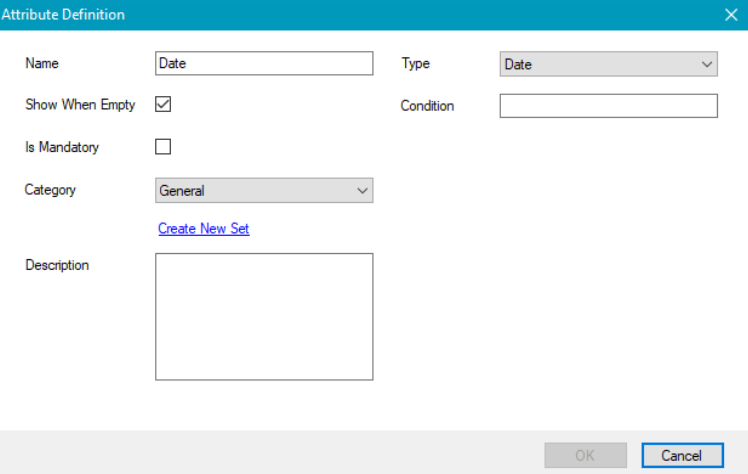Open the Create New Set link
748x474 pixels.
click(x=203, y=229)
